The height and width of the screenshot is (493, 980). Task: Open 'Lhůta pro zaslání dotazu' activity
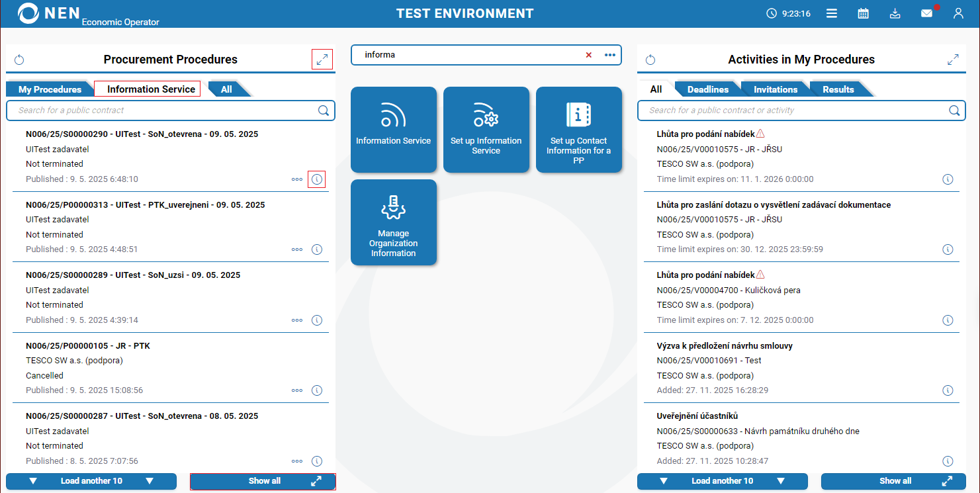(774, 205)
